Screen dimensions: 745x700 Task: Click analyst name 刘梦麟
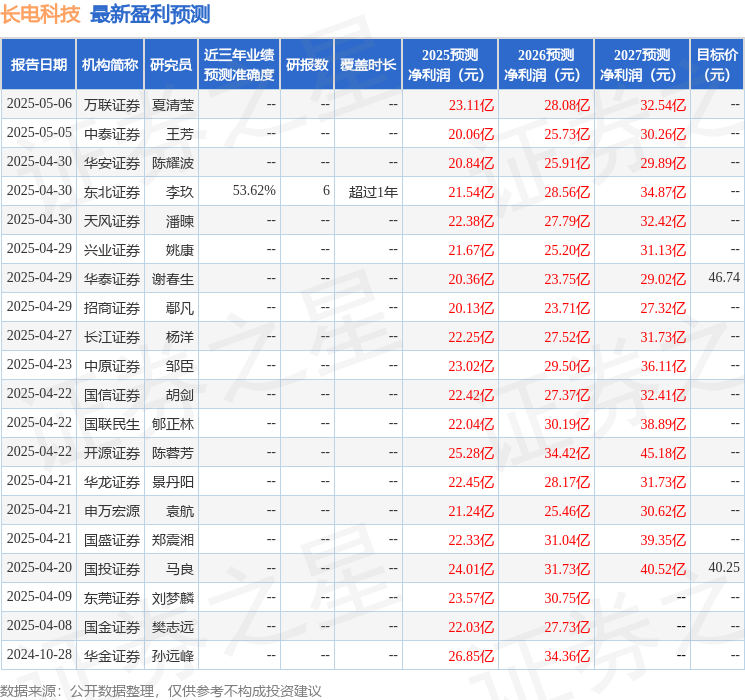(173, 597)
